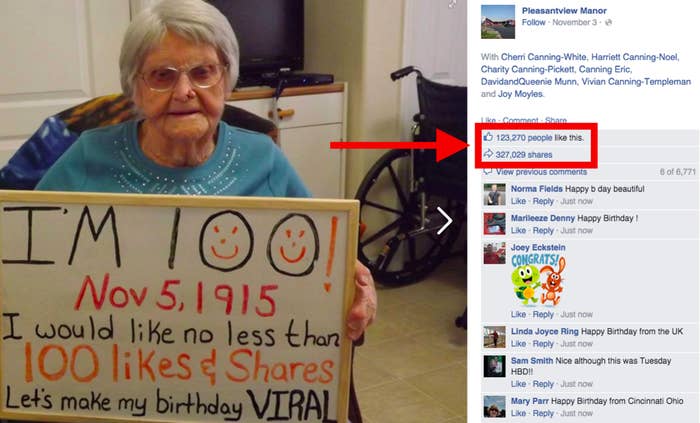Screen dimensions: 700x423
Task: Follow the Pleasantview Manor page
Action: (533, 22)
